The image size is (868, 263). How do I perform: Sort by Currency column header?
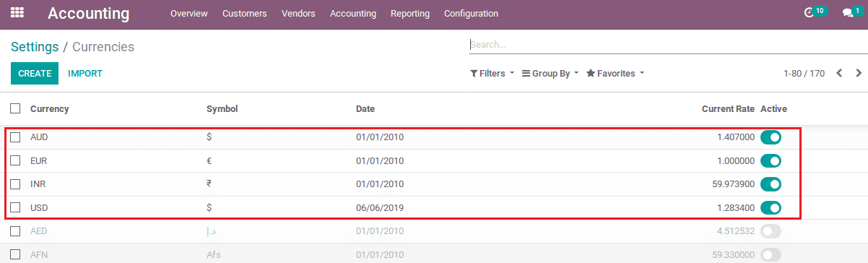[x=50, y=108]
